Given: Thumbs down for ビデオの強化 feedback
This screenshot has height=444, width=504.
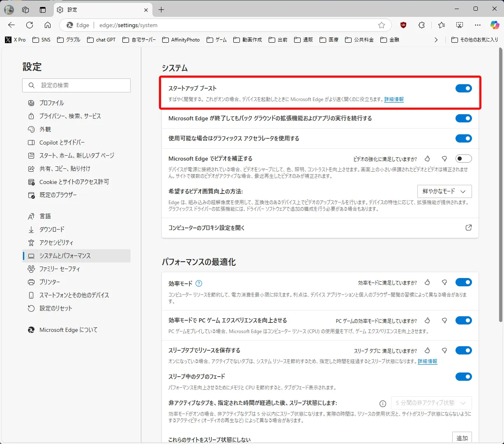Looking at the screenshot, I should [x=444, y=159].
